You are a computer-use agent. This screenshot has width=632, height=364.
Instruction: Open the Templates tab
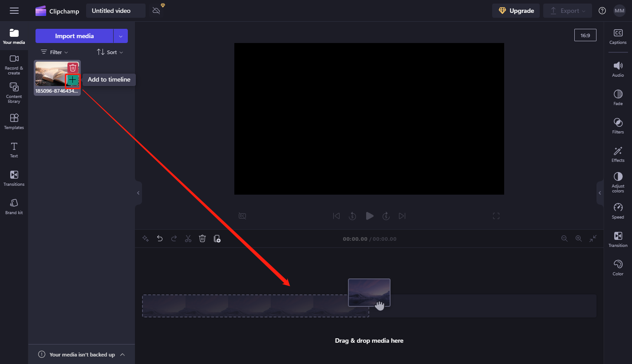coord(14,121)
